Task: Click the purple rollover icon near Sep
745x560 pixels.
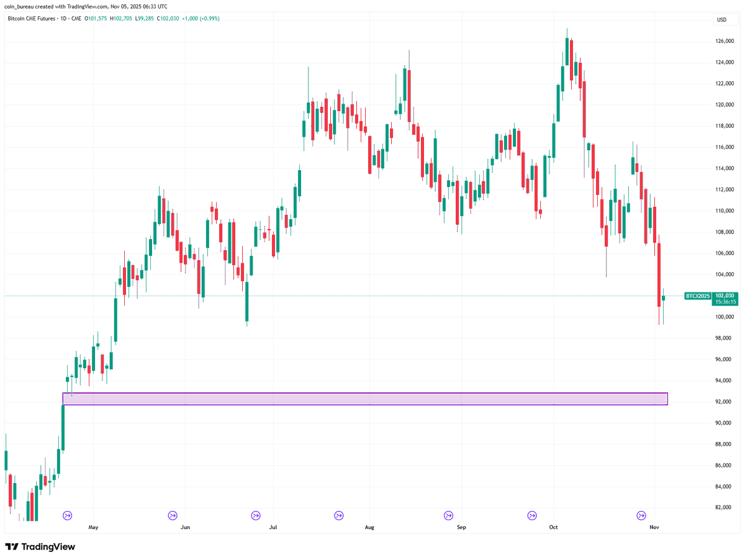Action: (x=447, y=515)
